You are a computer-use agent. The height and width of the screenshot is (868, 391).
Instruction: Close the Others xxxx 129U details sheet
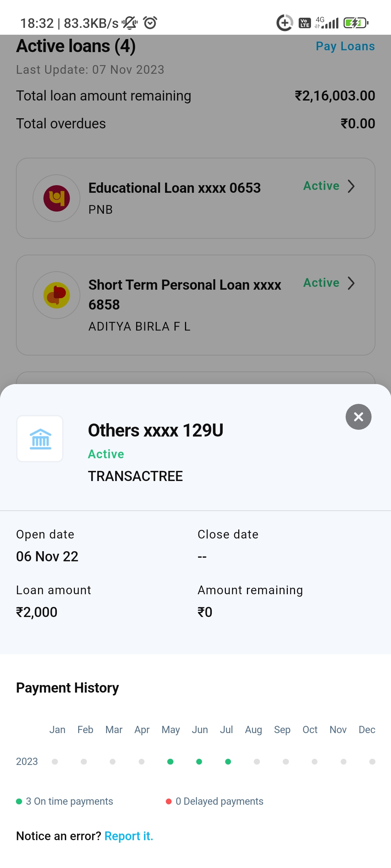(358, 417)
